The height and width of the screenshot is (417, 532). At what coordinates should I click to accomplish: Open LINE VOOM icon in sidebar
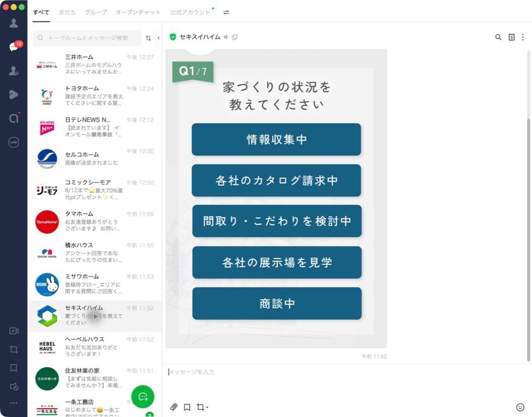[x=14, y=94]
